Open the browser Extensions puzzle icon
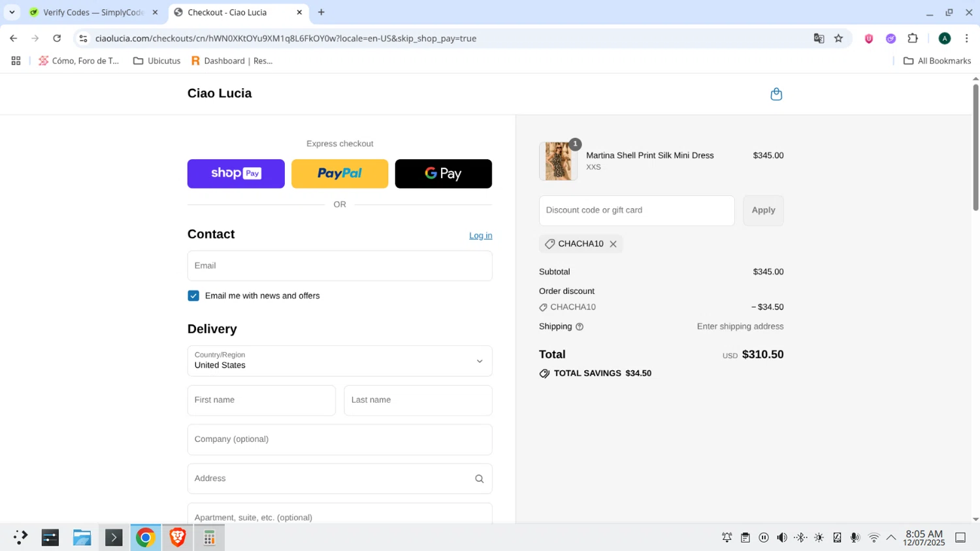 [913, 39]
